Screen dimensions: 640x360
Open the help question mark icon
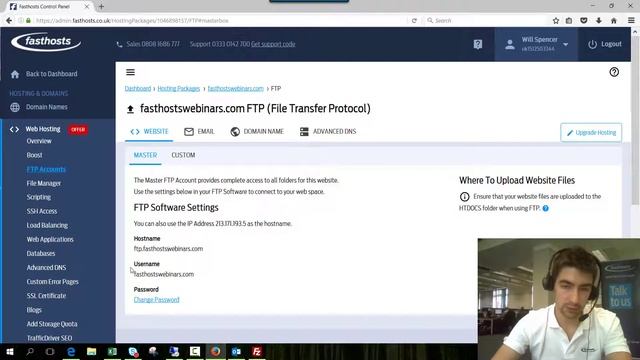614,72
